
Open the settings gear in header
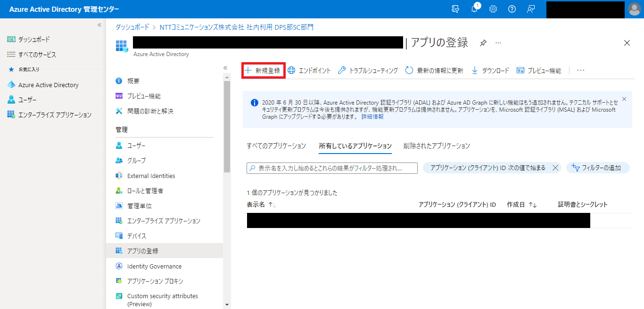point(493,9)
